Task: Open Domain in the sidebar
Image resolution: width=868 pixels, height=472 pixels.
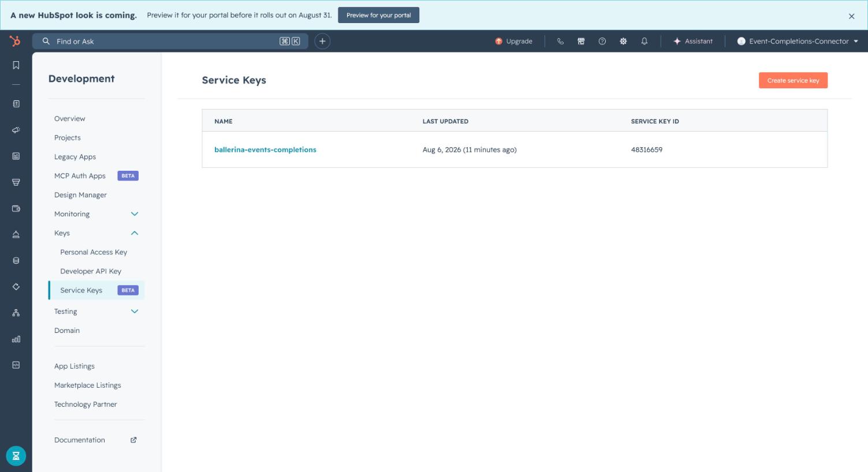Action: 67,331
